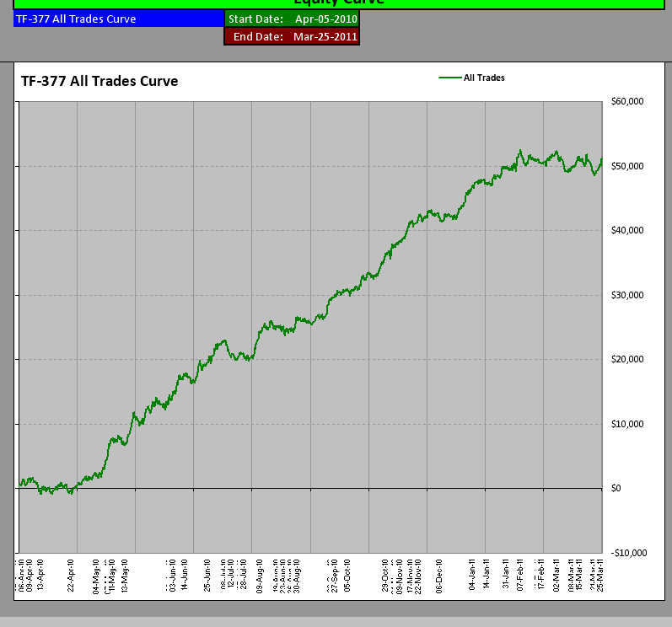Screen dimensions: 672x627
Task: Select the 13-May-10 date axis label
Action: pos(125,576)
